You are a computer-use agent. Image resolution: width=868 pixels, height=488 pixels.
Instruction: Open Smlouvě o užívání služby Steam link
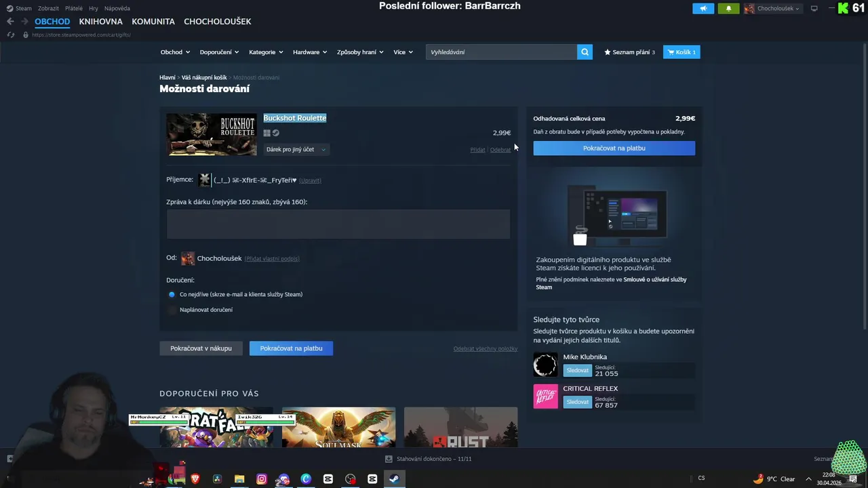(611, 283)
